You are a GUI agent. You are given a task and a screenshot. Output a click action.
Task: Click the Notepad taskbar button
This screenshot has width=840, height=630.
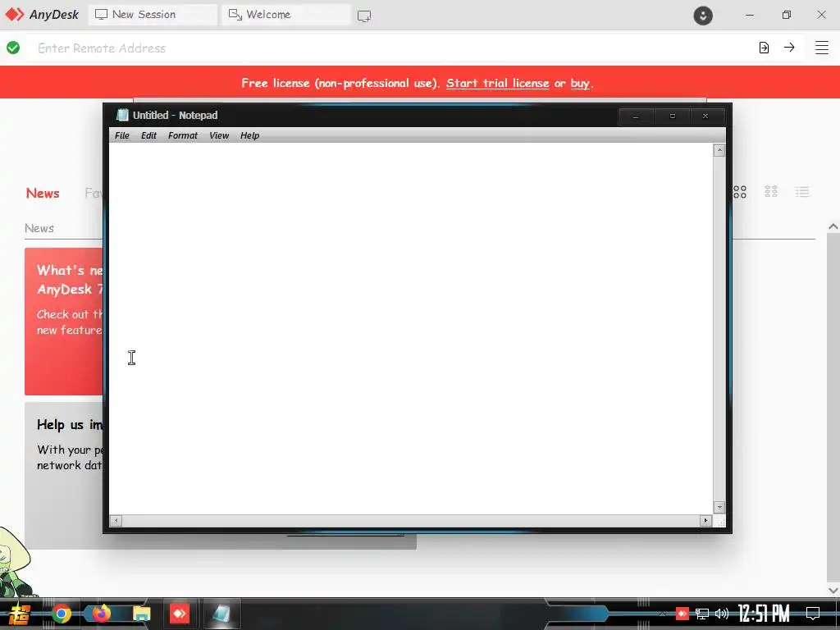coord(221,614)
